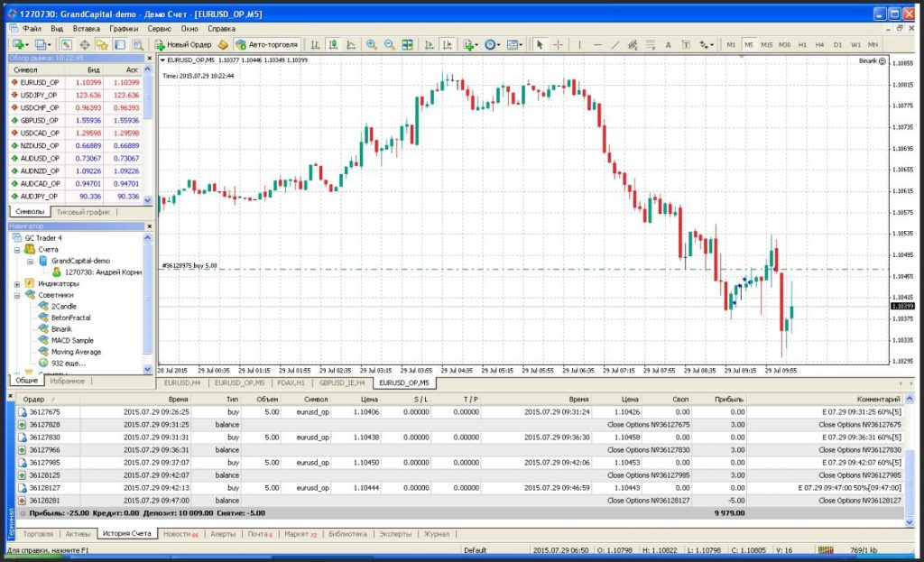Toggle the Market Watch window icon
Viewport: 924px width, 562px height.
(x=67, y=45)
